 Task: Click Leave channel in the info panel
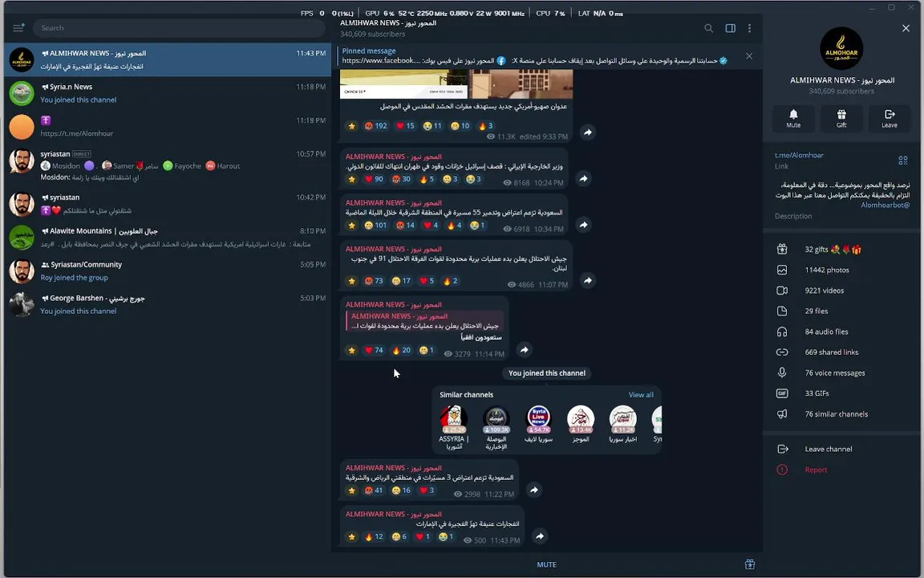pos(841,449)
